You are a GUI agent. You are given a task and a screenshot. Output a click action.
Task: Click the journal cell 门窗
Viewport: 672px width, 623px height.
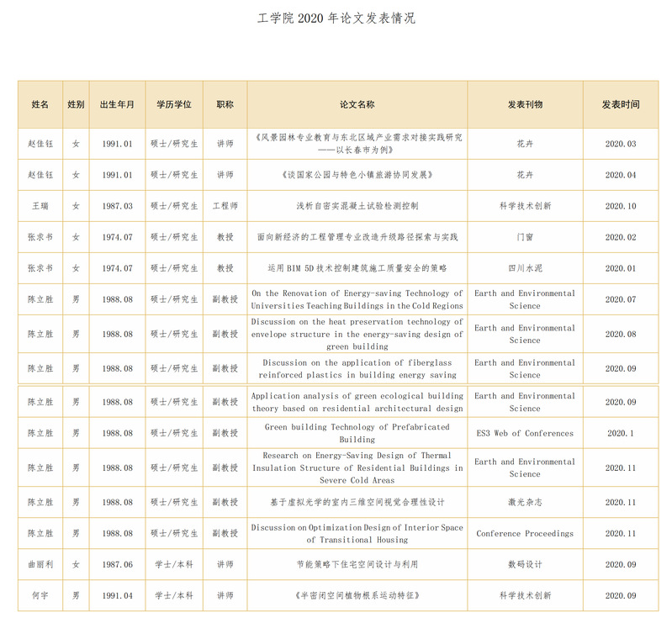pyautogui.click(x=525, y=237)
